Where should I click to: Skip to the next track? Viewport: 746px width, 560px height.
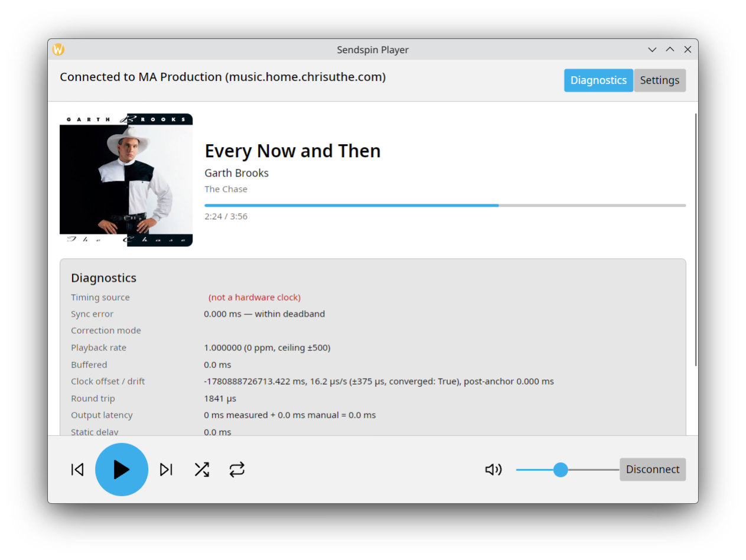pyautogui.click(x=166, y=470)
